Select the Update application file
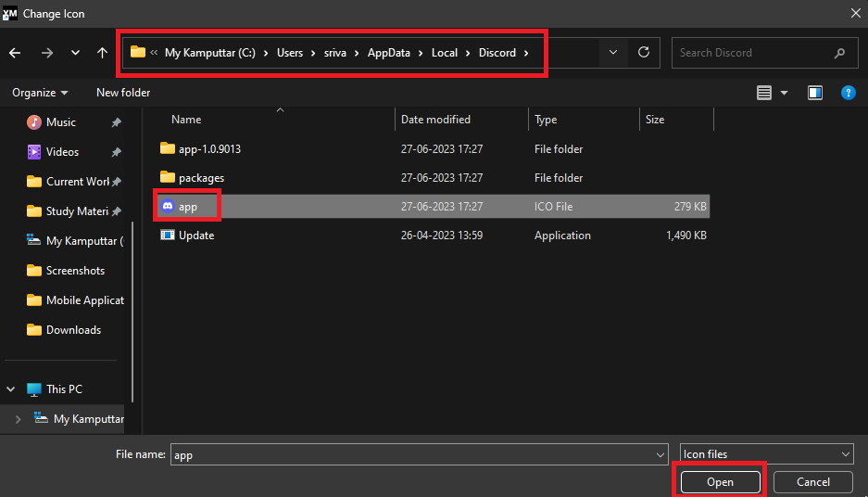This screenshot has width=868, height=497. pos(195,236)
